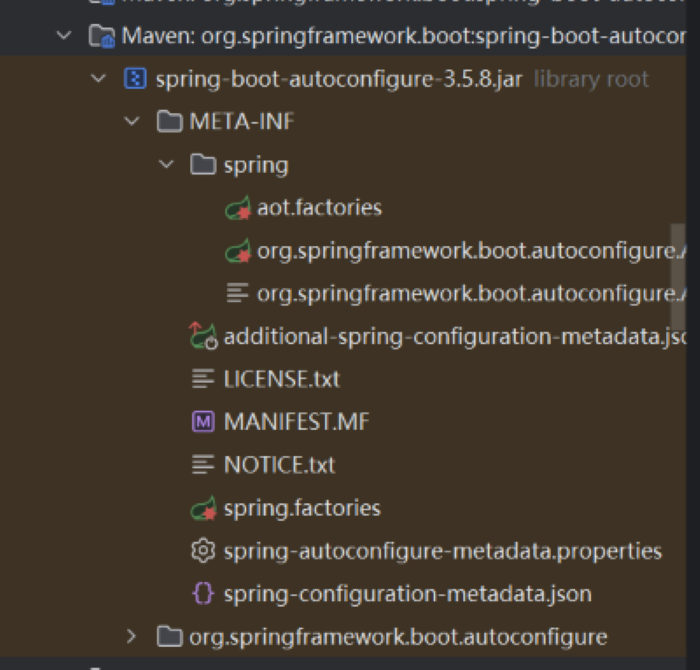Click the 'library root' hint text

point(591,79)
